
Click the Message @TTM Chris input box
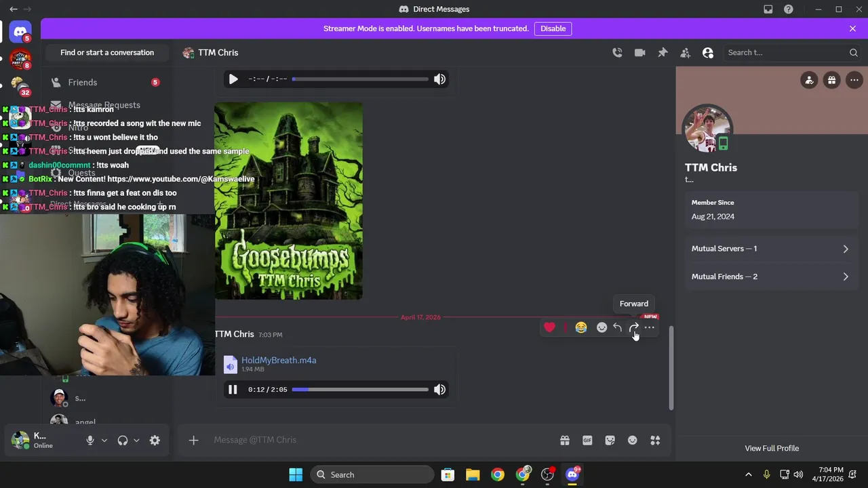tap(380, 440)
